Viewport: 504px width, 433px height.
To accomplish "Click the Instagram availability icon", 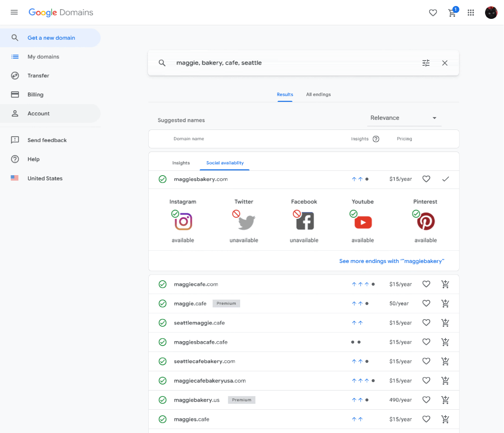I will (x=183, y=221).
